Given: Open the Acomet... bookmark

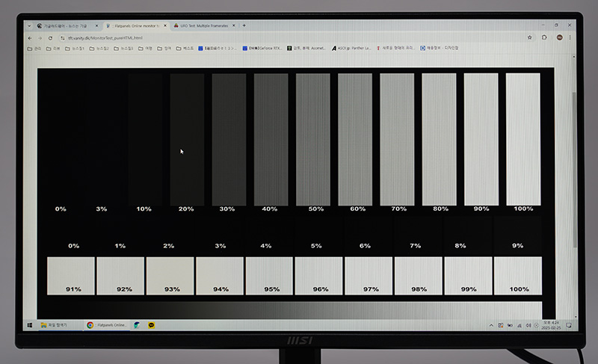Looking at the screenshot, I should pyautogui.click(x=306, y=49).
